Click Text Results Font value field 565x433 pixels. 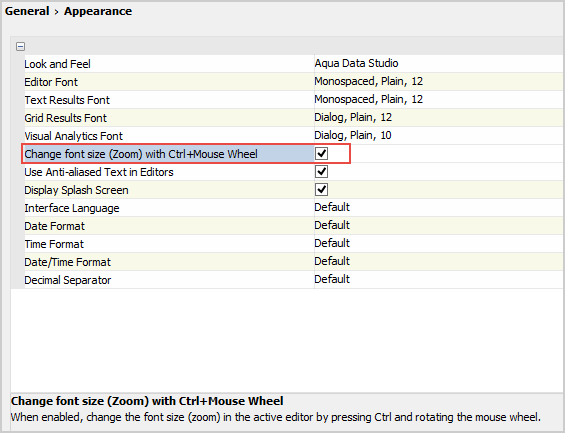click(x=439, y=99)
